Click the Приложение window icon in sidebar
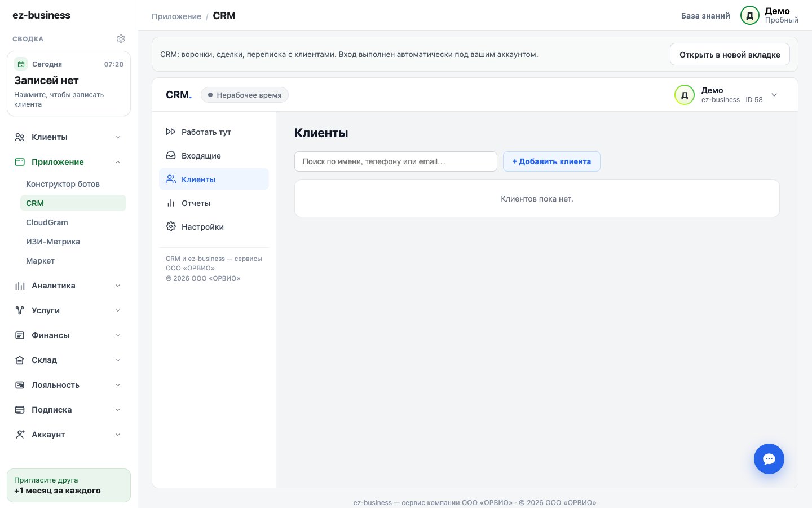The width and height of the screenshot is (812, 508). 20,162
